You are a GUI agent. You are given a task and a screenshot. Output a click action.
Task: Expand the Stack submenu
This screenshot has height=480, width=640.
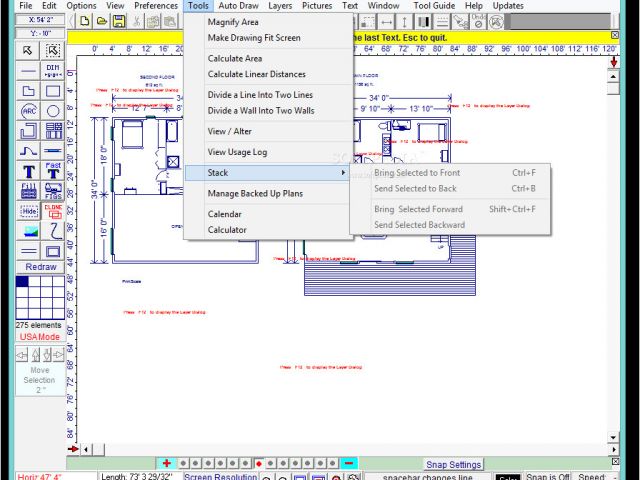[268, 173]
